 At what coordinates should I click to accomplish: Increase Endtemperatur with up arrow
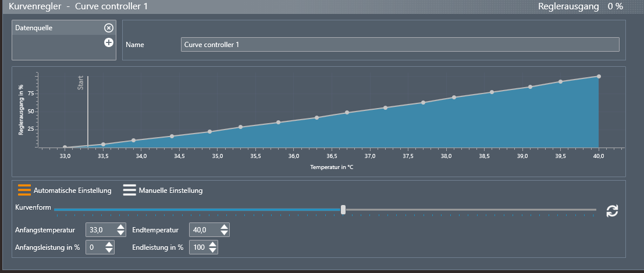pos(224,227)
